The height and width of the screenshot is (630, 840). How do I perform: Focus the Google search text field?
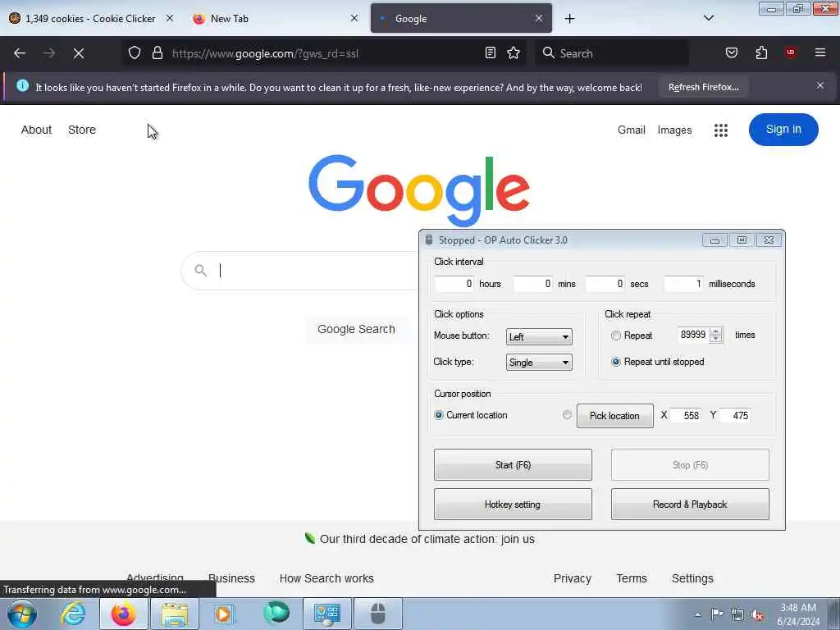tap(316, 271)
